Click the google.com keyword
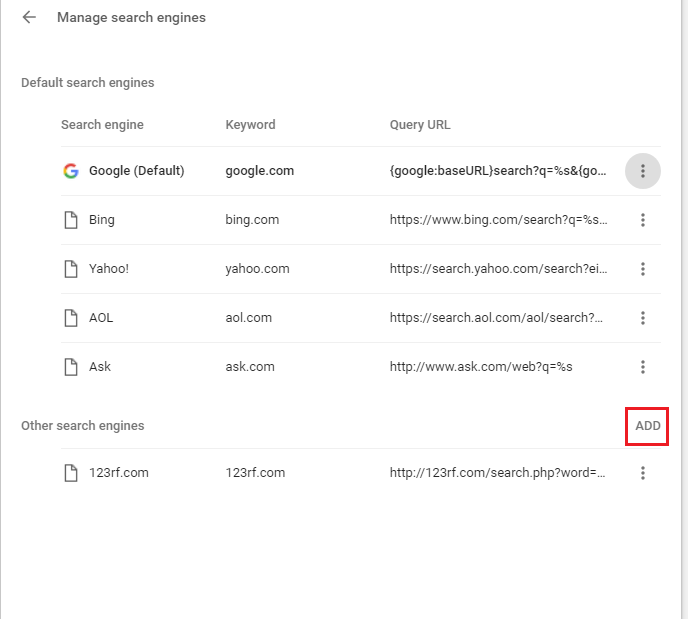 point(259,171)
